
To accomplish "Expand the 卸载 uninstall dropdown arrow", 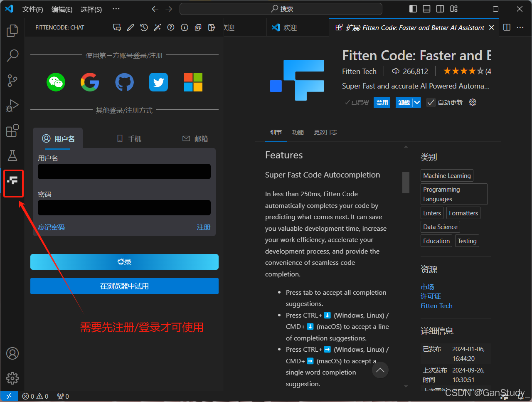I will [417, 102].
